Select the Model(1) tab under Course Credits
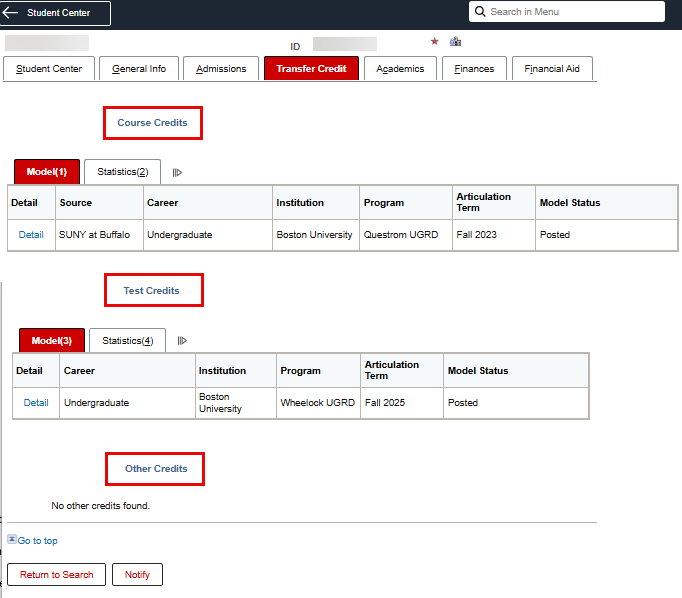This screenshot has height=598, width=682. [x=47, y=172]
